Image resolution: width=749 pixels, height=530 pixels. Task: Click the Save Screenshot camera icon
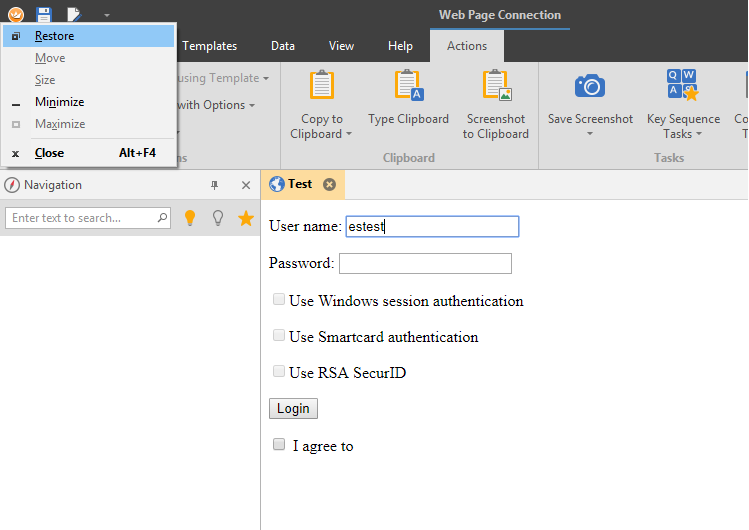click(x=590, y=87)
